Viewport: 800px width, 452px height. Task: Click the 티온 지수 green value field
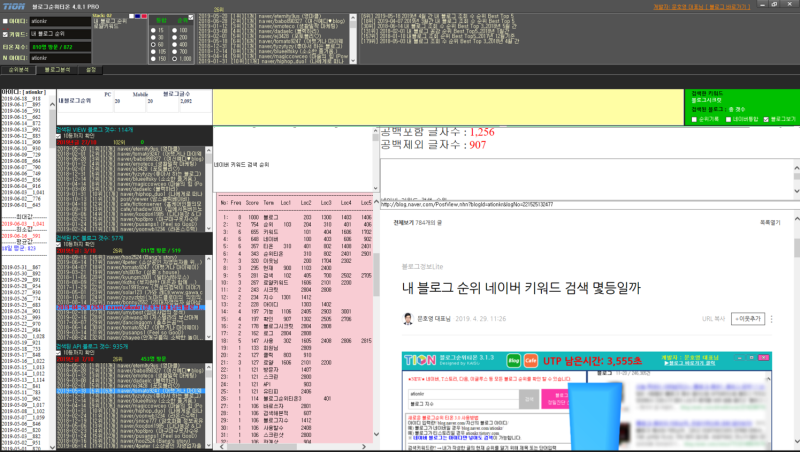[60, 46]
